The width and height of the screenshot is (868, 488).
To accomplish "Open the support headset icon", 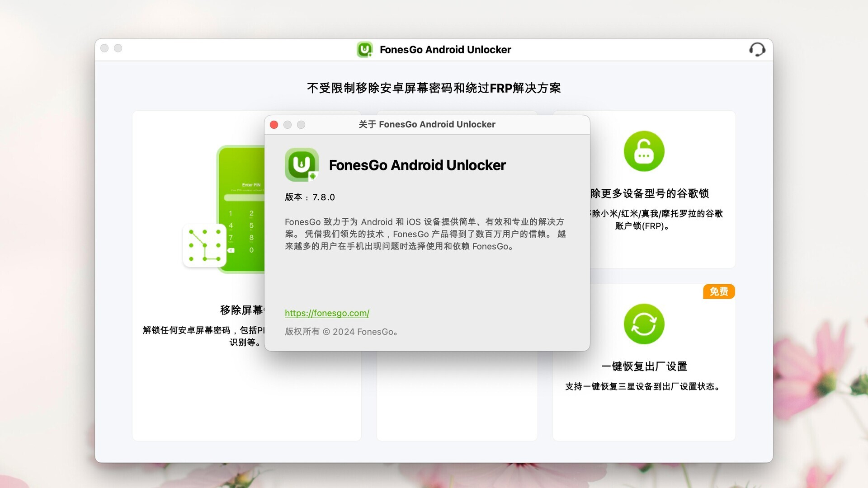I will pos(757,49).
